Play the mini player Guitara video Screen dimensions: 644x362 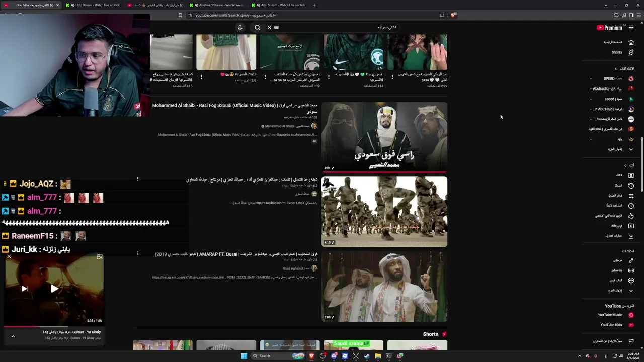pyautogui.click(x=55, y=289)
